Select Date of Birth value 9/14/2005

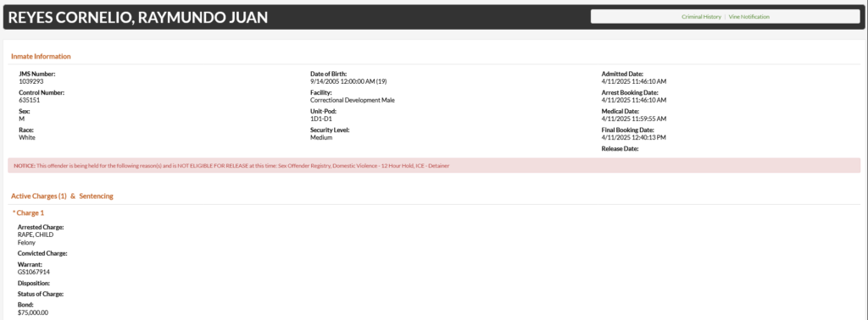324,81
